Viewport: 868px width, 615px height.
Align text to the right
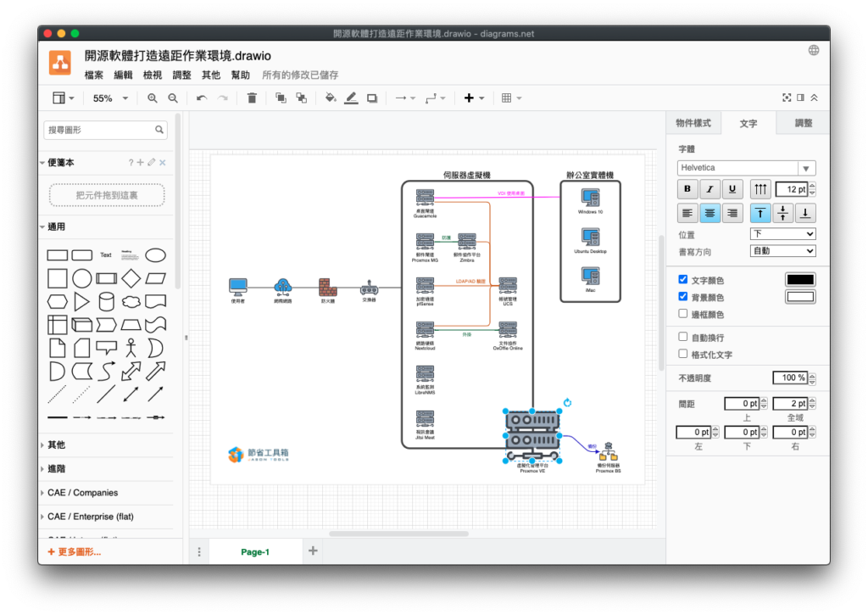coord(732,213)
